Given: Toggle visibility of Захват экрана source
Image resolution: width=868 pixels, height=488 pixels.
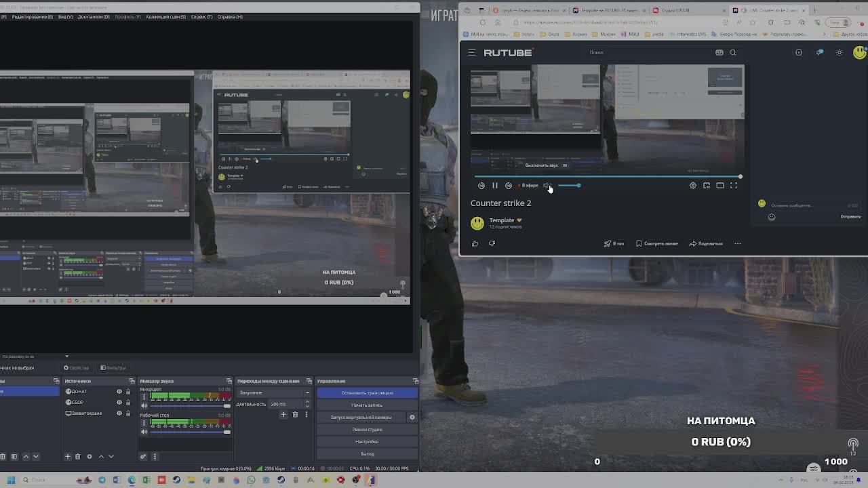Looking at the screenshot, I should (119, 413).
